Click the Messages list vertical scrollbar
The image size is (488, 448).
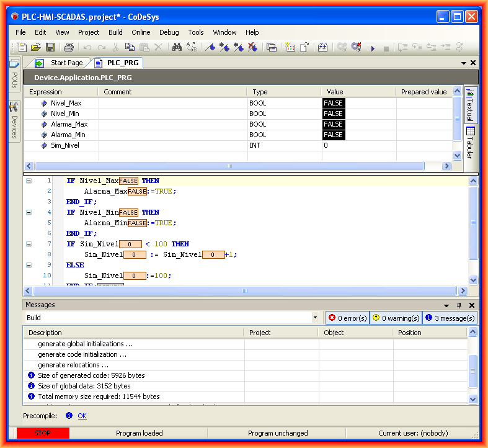point(472,371)
